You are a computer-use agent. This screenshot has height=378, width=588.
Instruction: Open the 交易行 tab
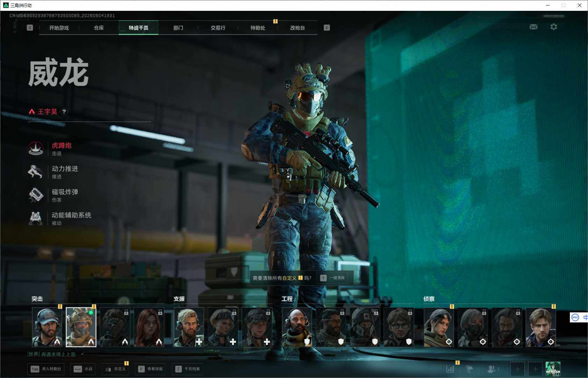click(x=218, y=28)
